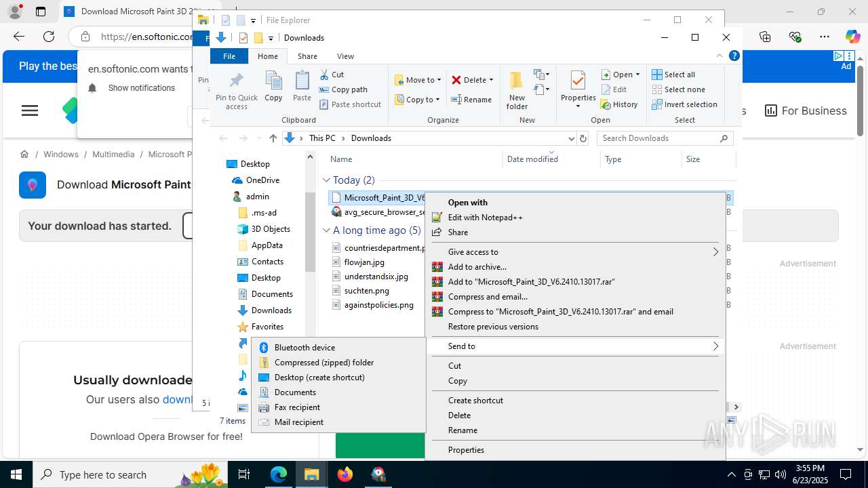This screenshot has width=868, height=488.
Task: Select Documents in navigation pane
Action: click(272, 294)
